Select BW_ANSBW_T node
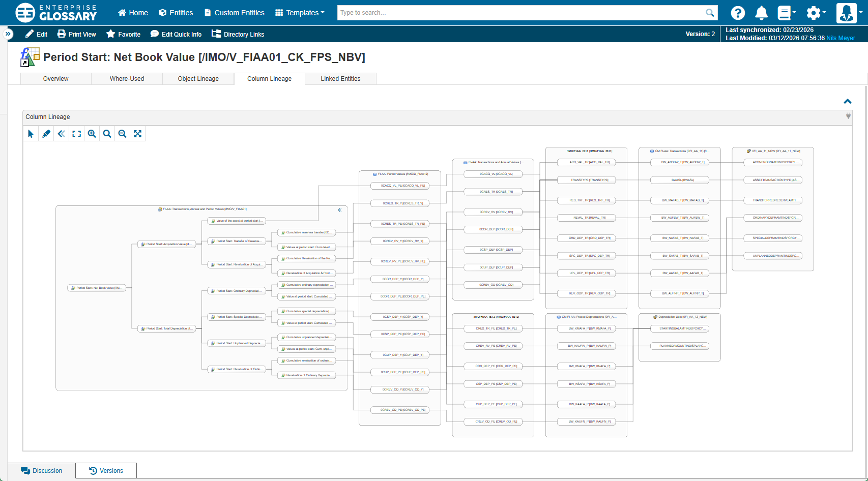 pyautogui.click(x=680, y=162)
